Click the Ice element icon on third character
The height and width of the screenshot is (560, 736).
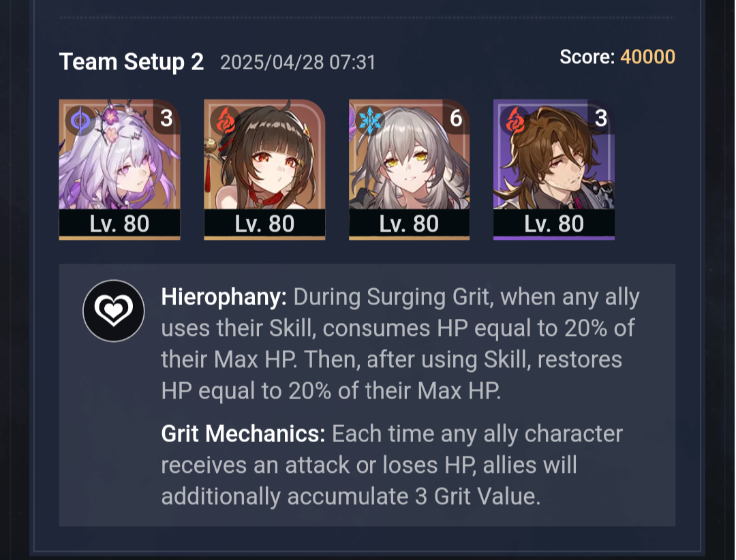[370, 121]
